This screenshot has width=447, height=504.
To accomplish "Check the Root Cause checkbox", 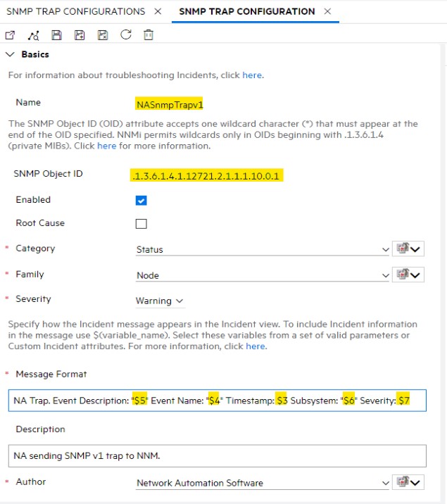I will point(141,224).
